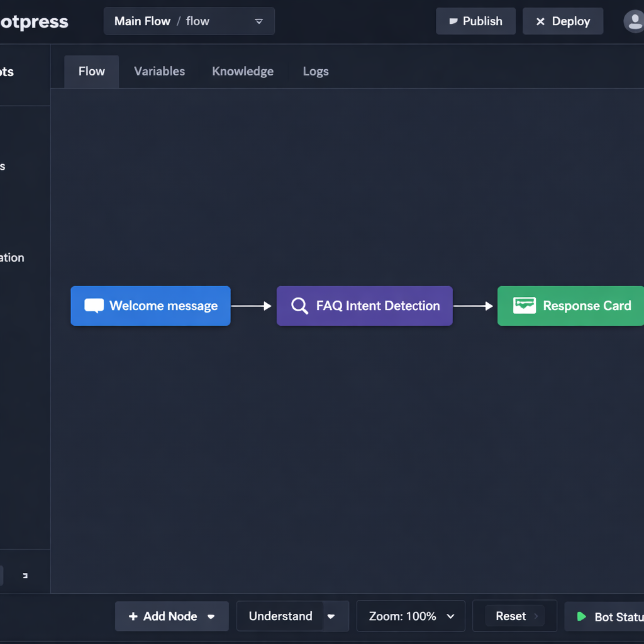The height and width of the screenshot is (644, 644).
Task: Expand the Add Node dropdown arrow
Action: (x=210, y=616)
